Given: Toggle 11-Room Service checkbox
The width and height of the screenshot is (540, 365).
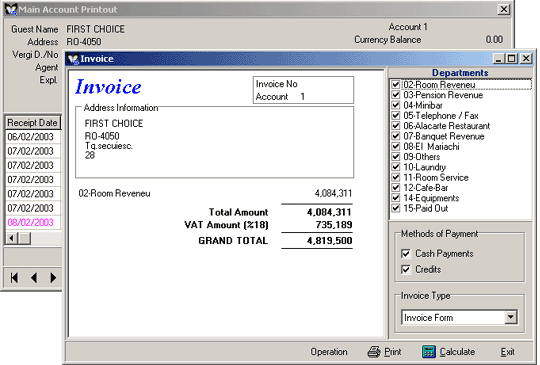Looking at the screenshot, I should (396, 177).
